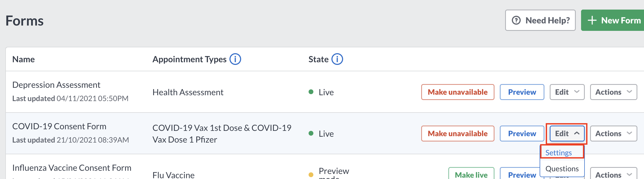Preview the Depression Assessment form
Viewport: 644px width, 179px height.
tap(522, 92)
